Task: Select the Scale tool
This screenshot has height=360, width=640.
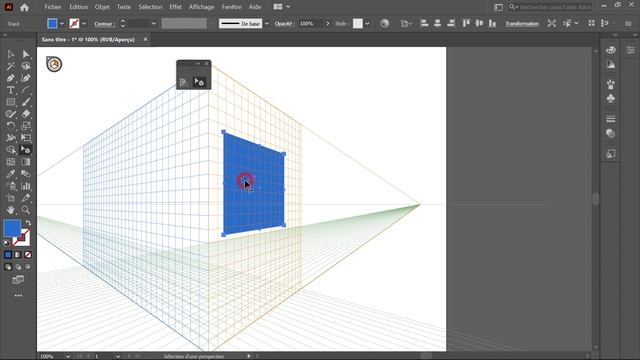Action: [26, 126]
